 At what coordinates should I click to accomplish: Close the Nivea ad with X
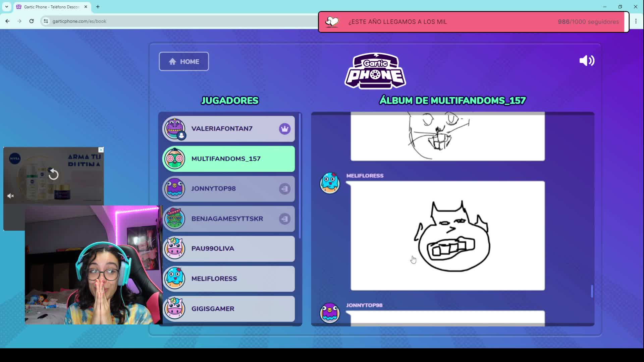click(101, 150)
